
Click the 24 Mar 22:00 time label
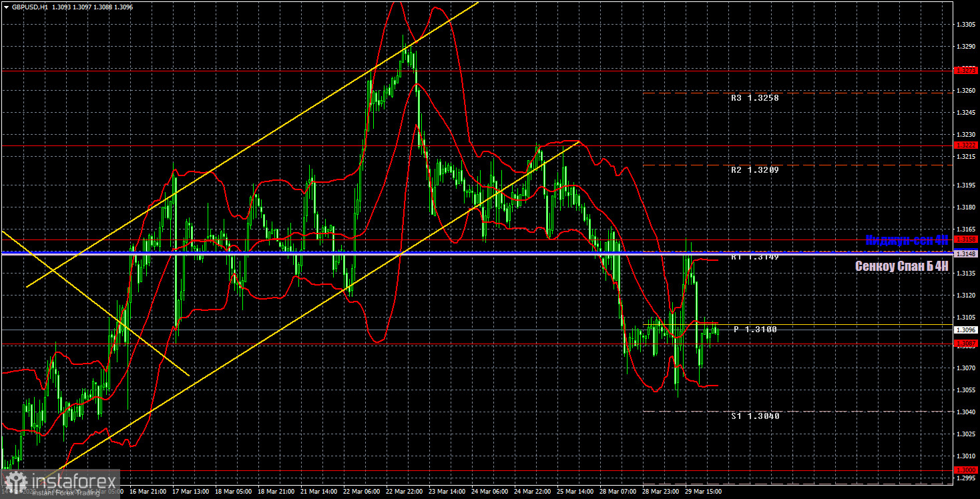coord(533,492)
